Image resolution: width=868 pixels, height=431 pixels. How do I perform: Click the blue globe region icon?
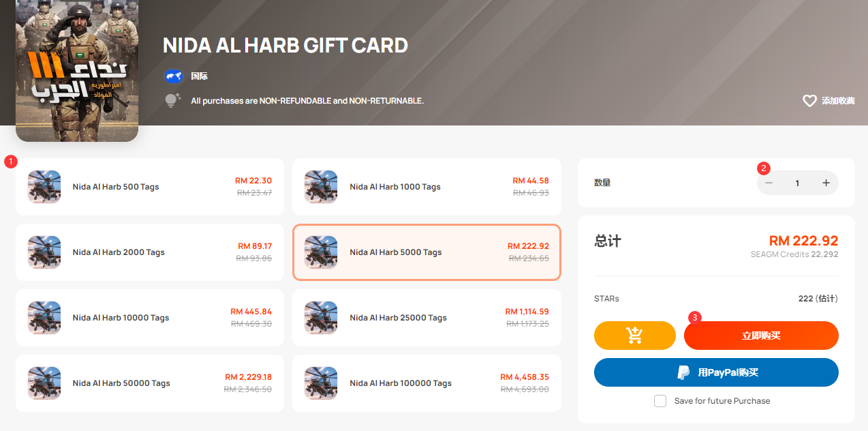click(173, 76)
